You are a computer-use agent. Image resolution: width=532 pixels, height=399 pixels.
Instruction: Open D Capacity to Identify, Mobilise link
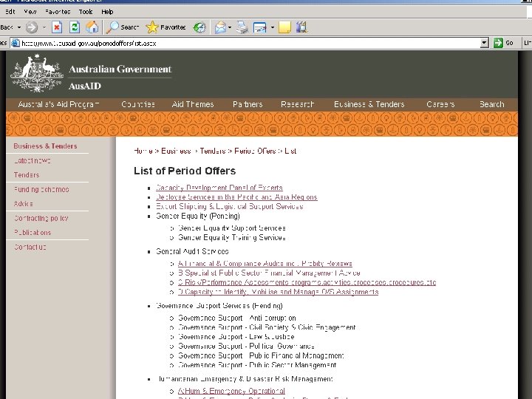(x=279, y=292)
